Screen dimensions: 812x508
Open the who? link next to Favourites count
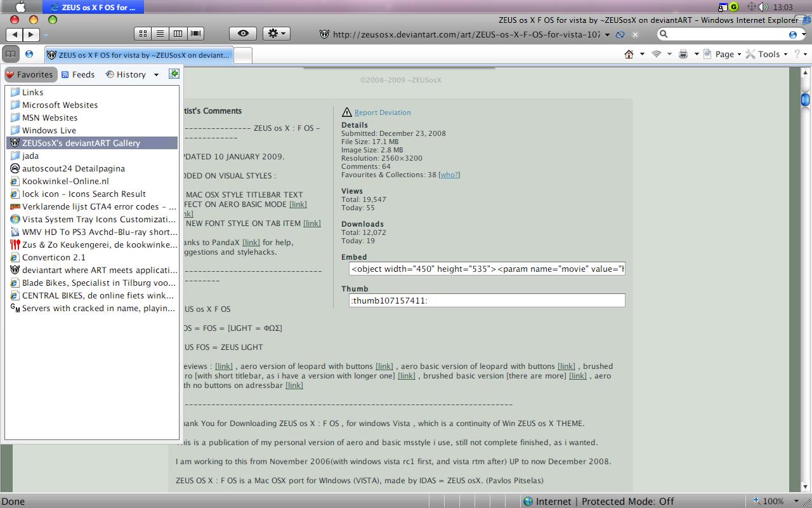pos(449,175)
